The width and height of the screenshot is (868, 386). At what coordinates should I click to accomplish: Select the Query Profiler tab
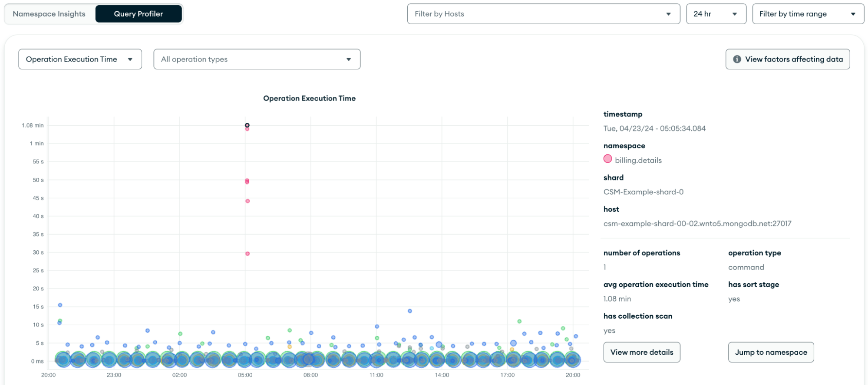click(x=138, y=14)
